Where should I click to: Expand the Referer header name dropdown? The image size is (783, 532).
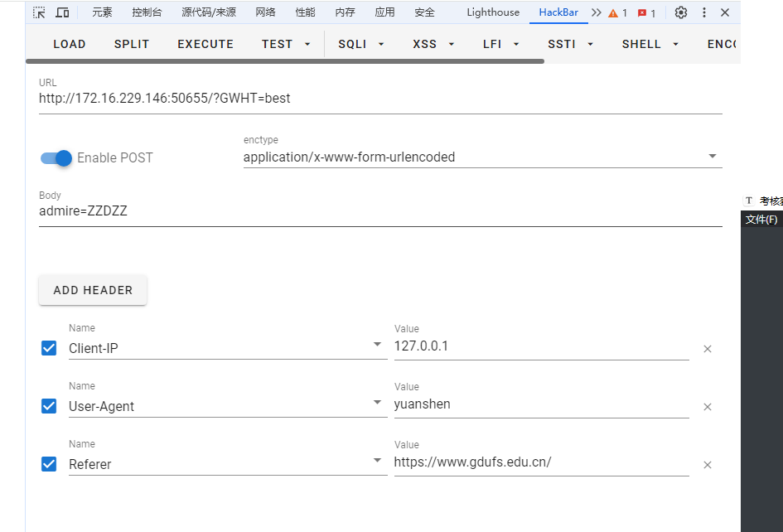pos(378,460)
